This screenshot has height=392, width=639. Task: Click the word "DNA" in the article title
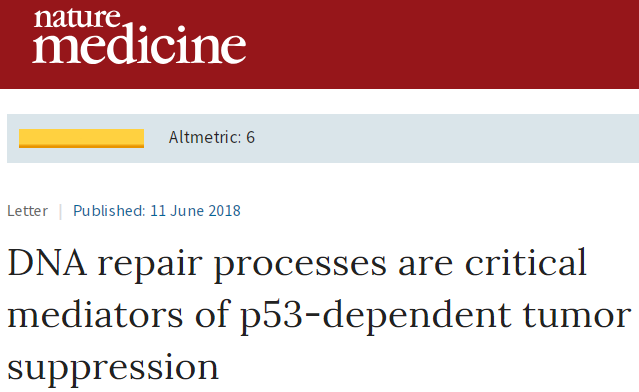pyautogui.click(x=47, y=263)
